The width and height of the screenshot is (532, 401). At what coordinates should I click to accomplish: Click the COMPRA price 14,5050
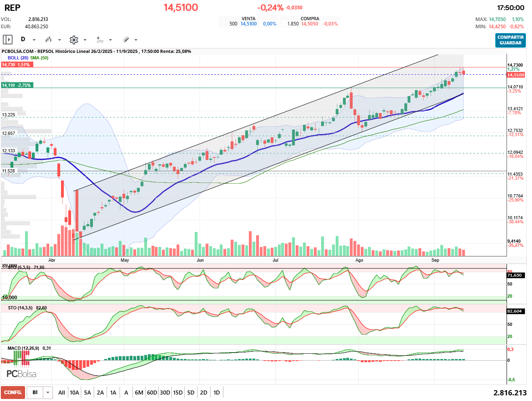[x=310, y=24]
